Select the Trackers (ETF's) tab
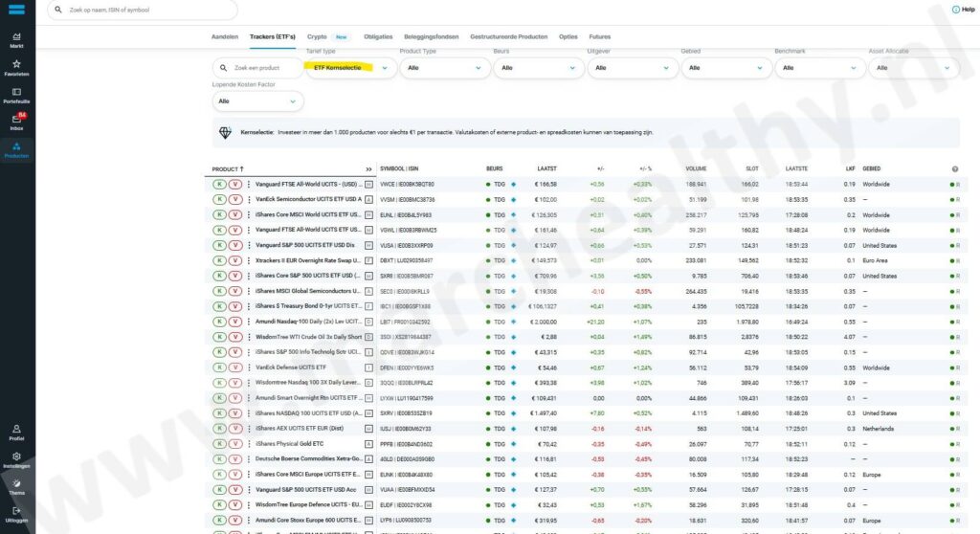 click(273, 37)
